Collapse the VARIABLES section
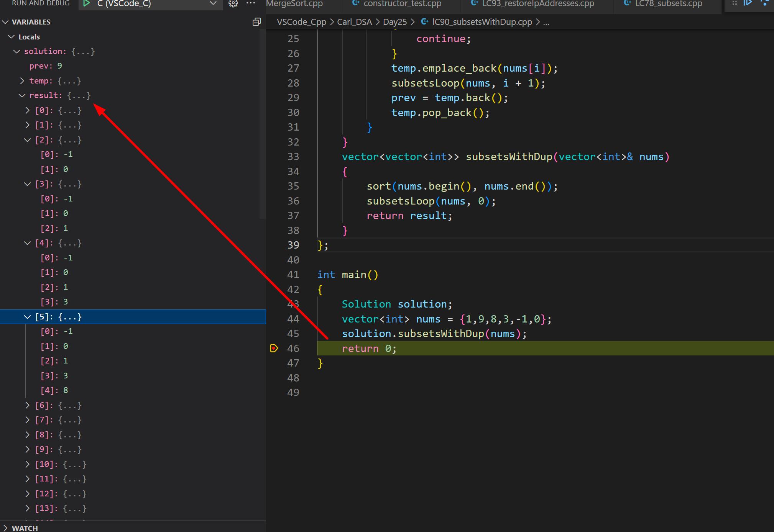 pyautogui.click(x=5, y=22)
